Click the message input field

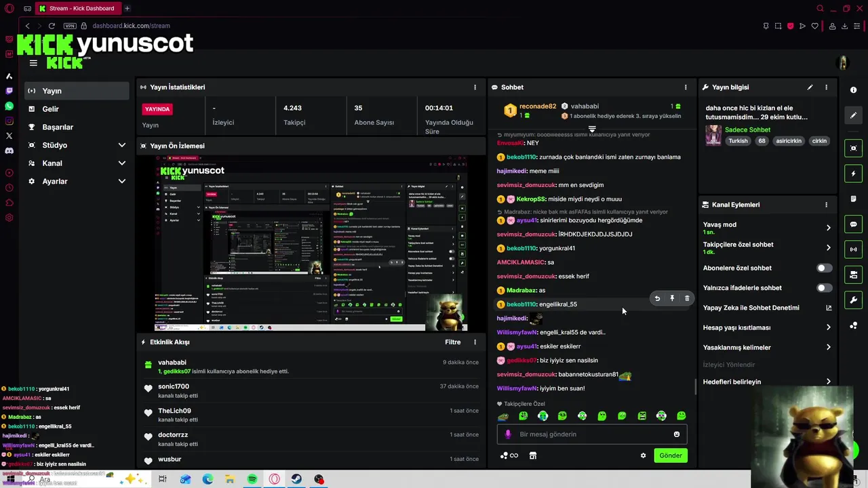point(592,434)
